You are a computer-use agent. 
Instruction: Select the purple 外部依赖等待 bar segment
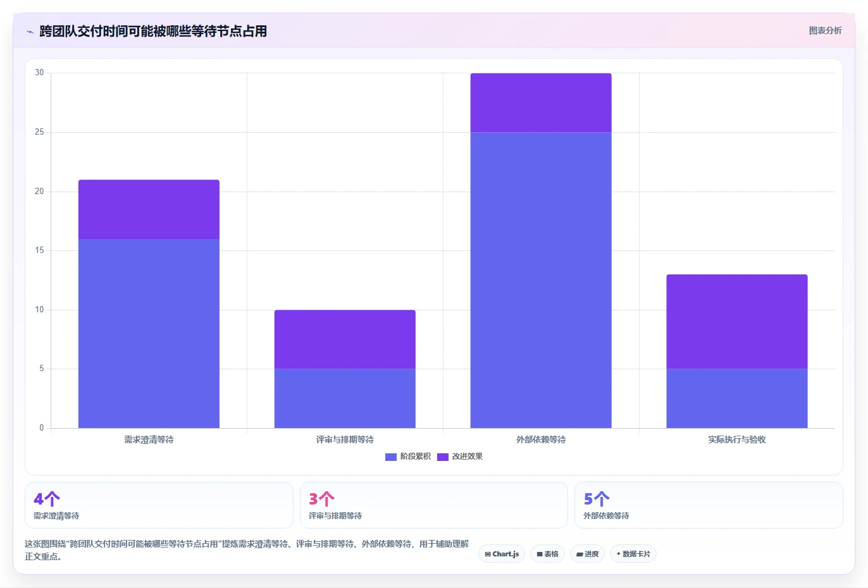click(541, 102)
